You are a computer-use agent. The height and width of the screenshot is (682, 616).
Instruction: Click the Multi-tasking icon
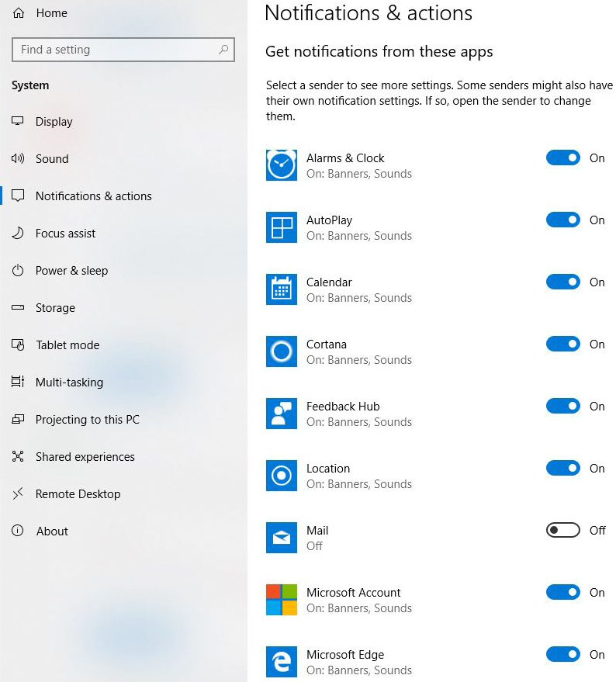(x=17, y=382)
